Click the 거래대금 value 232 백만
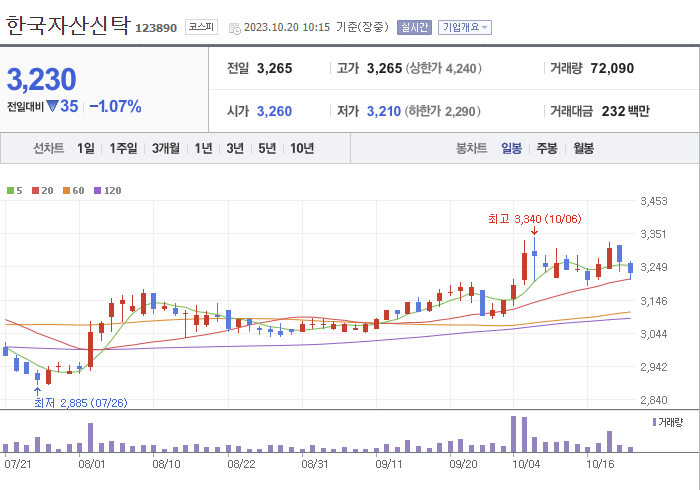The width and height of the screenshot is (700, 490). (x=625, y=111)
